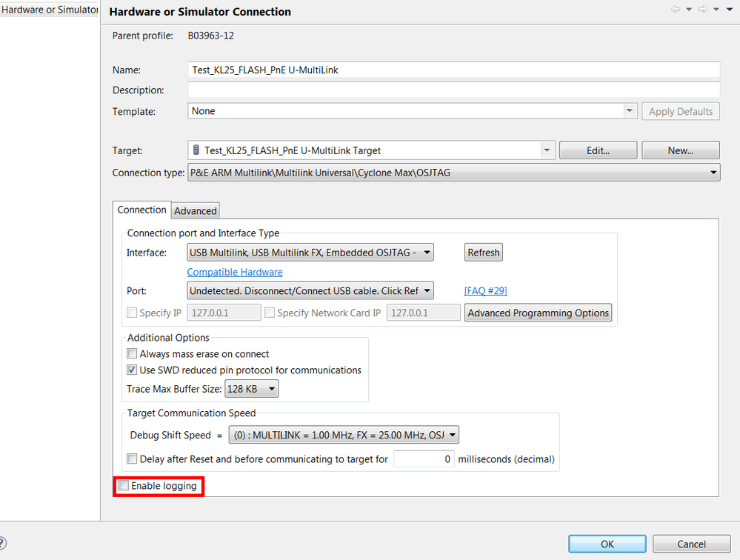This screenshot has height=560, width=740.
Task: Click the Advanced Programming Options button
Action: (538, 313)
